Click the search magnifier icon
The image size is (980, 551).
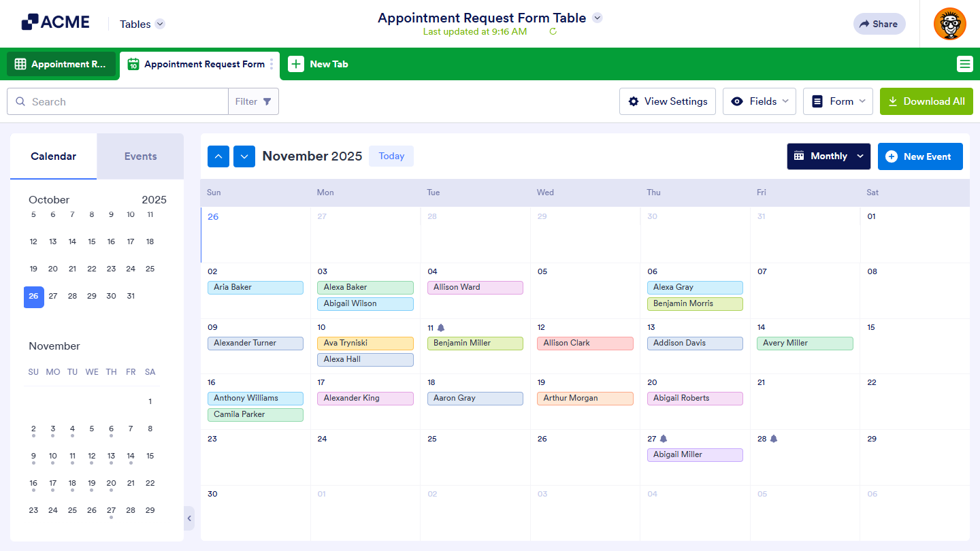point(20,101)
